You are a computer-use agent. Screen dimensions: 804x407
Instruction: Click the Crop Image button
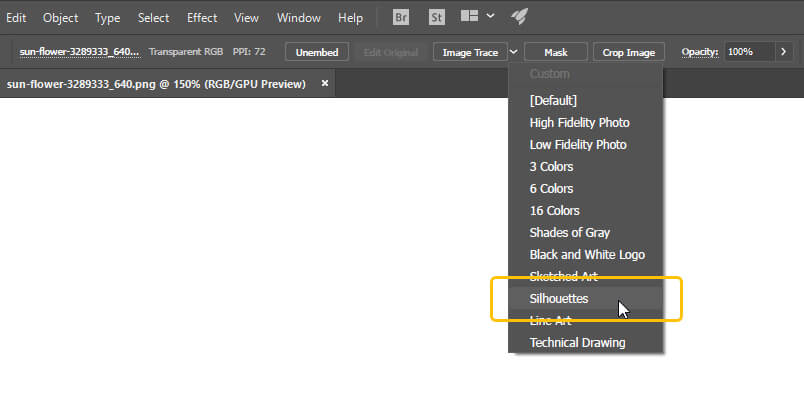(x=629, y=52)
